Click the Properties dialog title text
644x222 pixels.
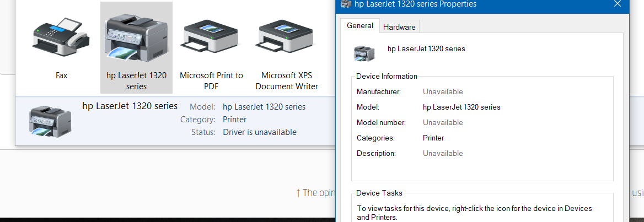(x=415, y=4)
